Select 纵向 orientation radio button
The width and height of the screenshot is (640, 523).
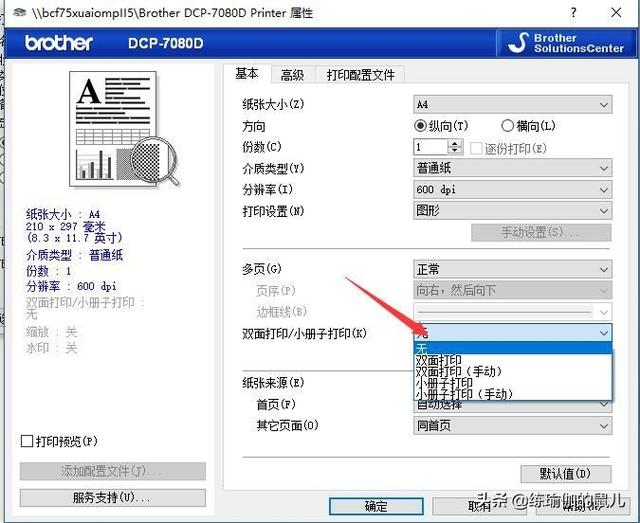point(420,126)
